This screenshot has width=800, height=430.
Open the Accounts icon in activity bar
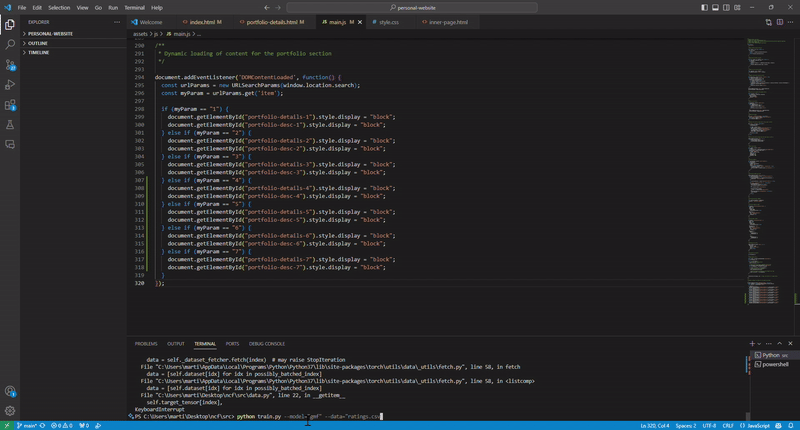tap(10, 390)
